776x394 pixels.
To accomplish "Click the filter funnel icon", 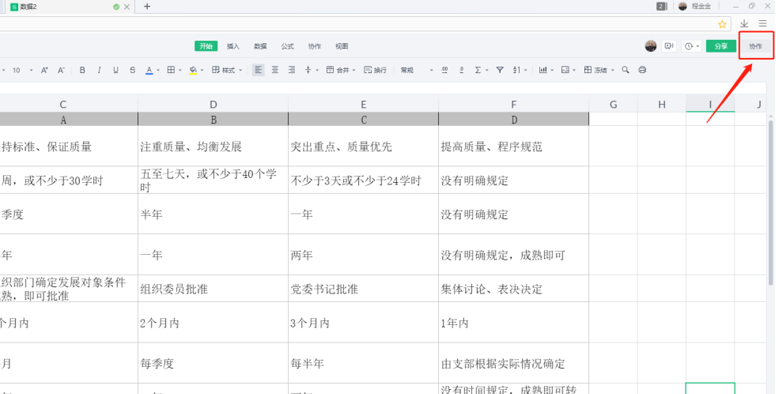I will (500, 70).
